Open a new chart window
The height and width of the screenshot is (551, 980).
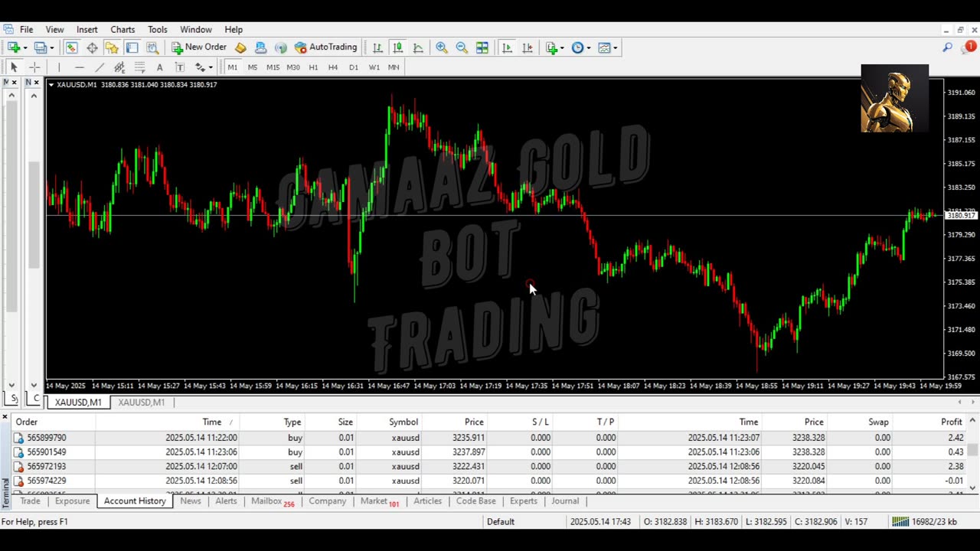pos(13,47)
